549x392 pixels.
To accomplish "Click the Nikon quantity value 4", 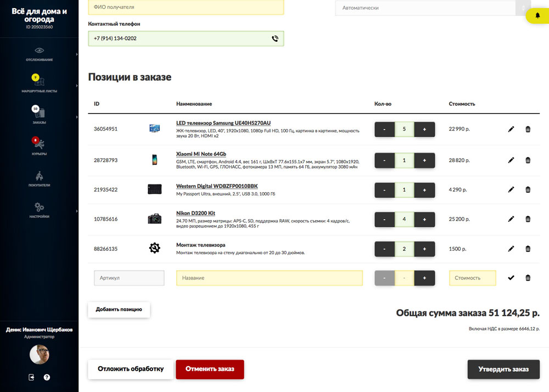I will (x=404, y=219).
